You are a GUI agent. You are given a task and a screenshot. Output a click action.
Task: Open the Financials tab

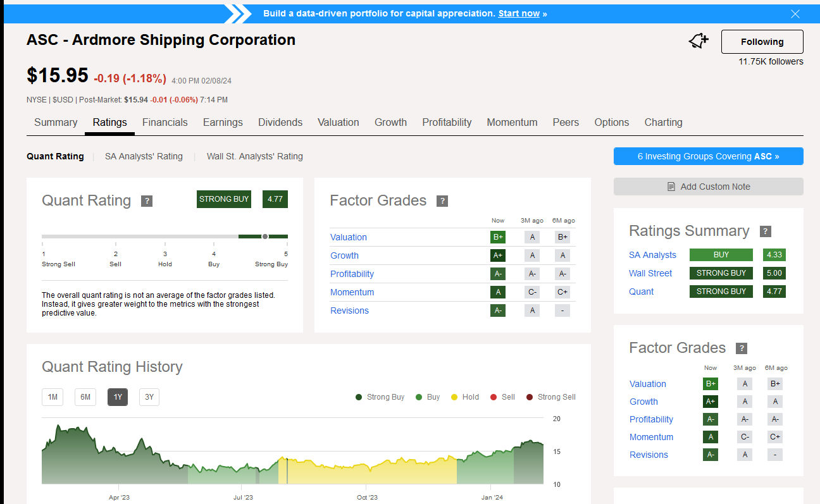click(165, 123)
